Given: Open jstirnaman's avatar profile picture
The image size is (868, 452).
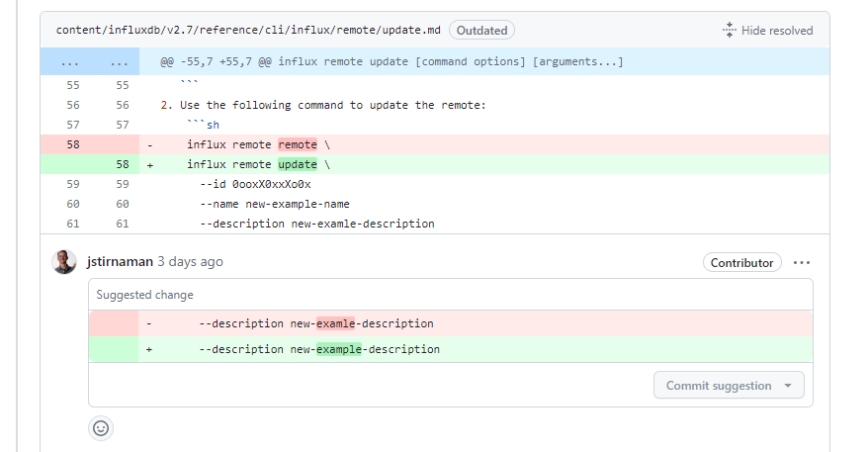Looking at the screenshot, I should [x=64, y=261].
